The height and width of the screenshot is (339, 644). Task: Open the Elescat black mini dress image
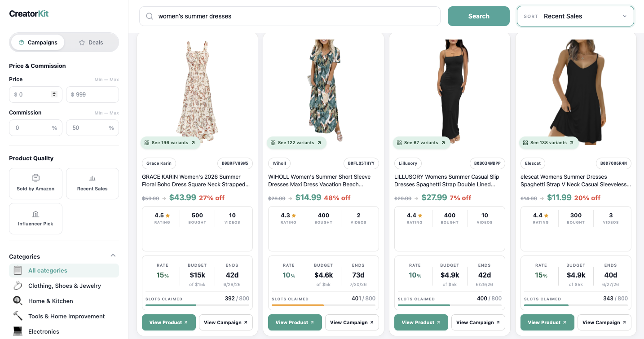tap(576, 92)
